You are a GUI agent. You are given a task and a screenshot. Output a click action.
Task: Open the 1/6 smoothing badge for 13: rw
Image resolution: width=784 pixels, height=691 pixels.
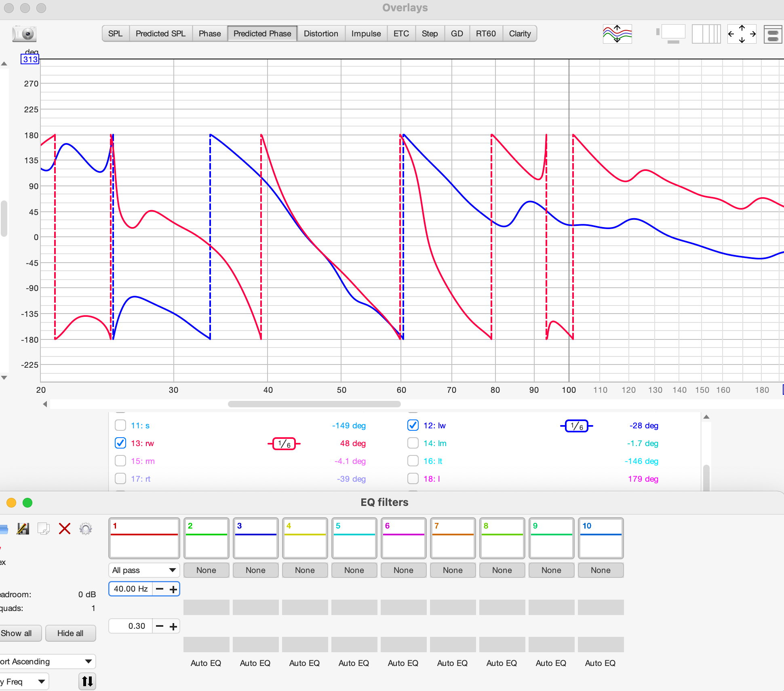tap(284, 444)
